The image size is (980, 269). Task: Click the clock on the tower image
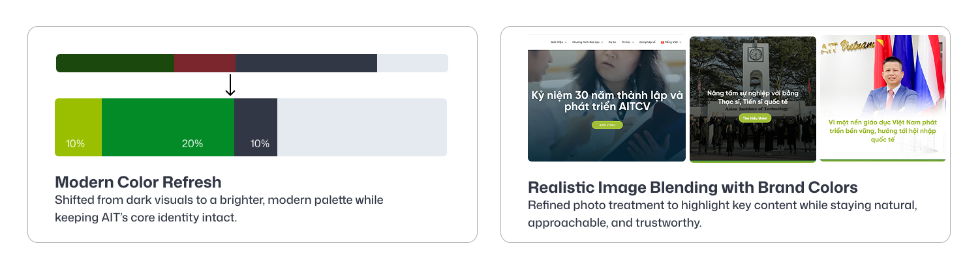[x=756, y=55]
